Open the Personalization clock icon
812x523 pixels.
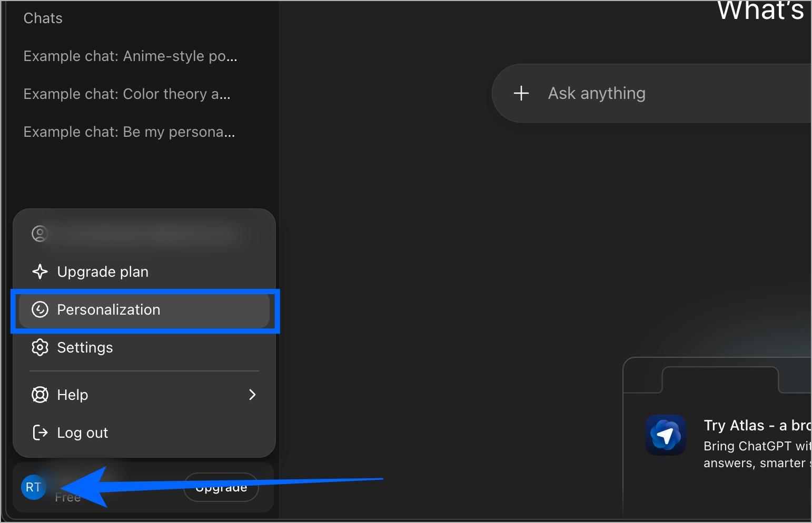coord(39,310)
